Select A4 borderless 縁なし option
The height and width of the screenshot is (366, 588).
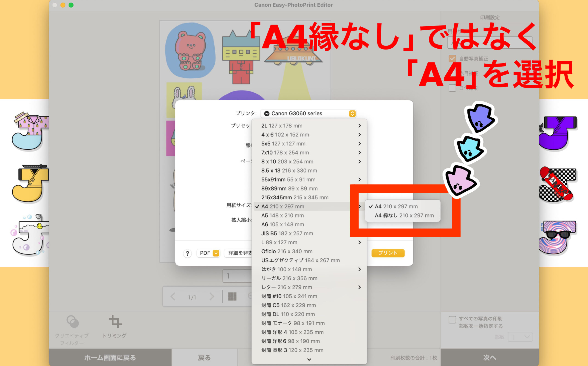point(402,215)
